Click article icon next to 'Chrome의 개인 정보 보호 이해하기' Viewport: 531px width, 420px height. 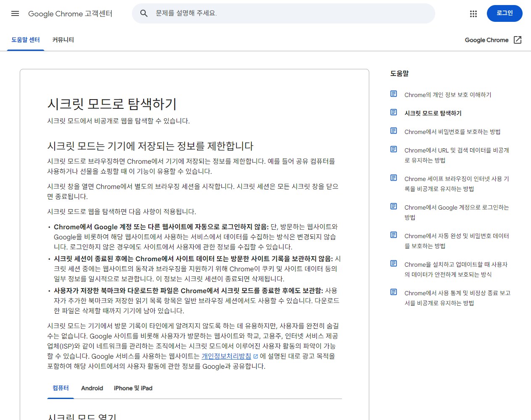tap(394, 94)
